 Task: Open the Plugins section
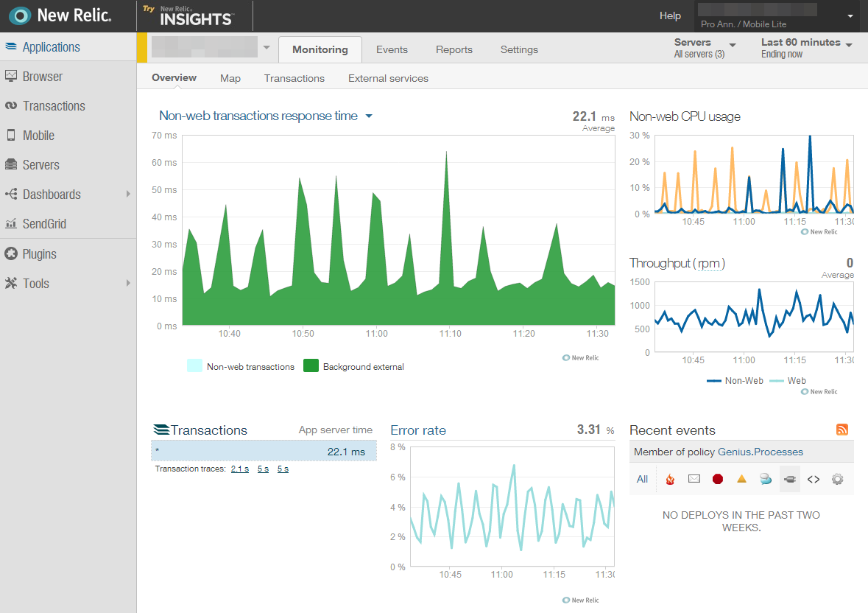coord(68,253)
